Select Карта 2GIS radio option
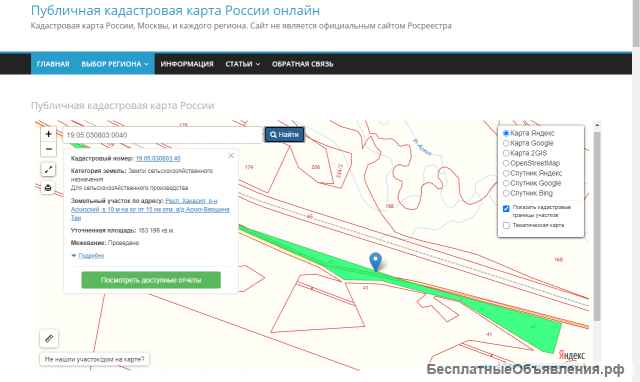 (x=506, y=153)
